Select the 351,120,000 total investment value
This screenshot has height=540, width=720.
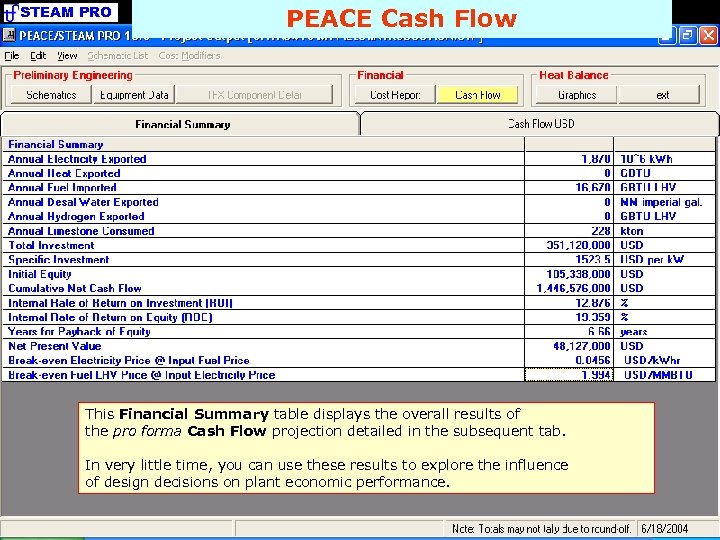point(569,245)
